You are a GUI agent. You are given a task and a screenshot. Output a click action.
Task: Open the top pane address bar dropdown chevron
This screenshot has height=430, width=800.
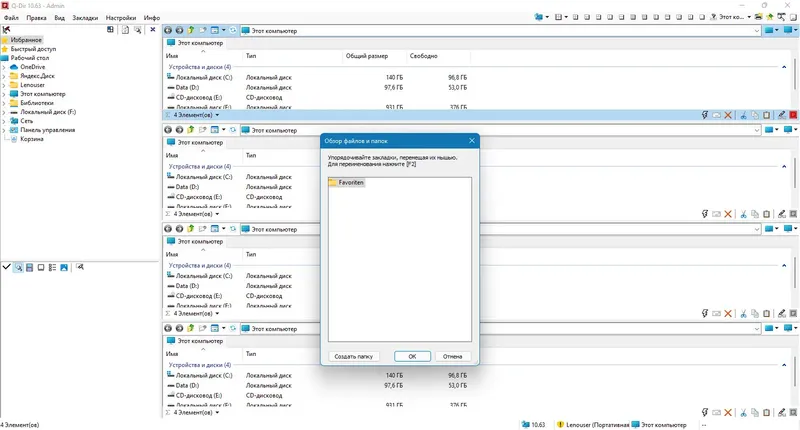click(x=757, y=31)
